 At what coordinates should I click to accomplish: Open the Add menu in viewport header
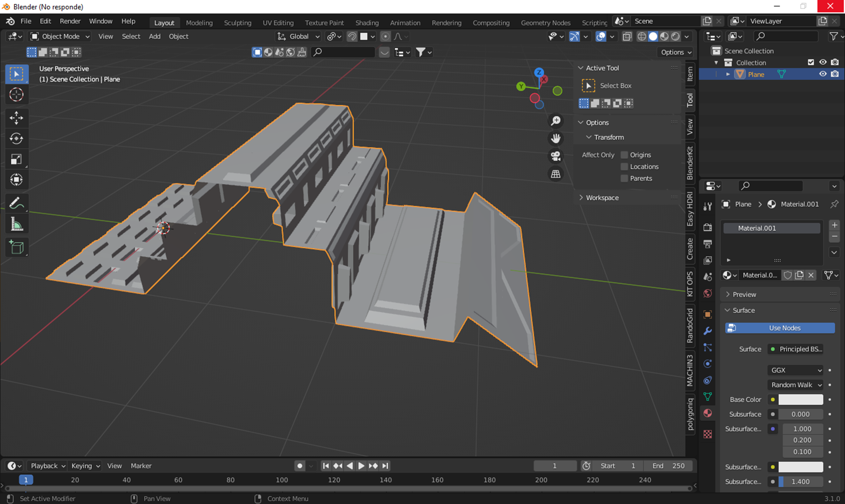pos(154,37)
